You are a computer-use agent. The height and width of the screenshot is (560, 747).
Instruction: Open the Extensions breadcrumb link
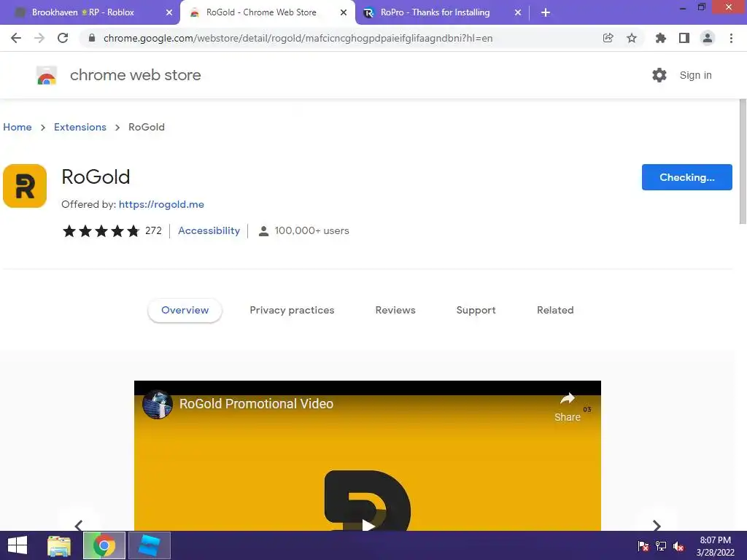pyautogui.click(x=80, y=127)
